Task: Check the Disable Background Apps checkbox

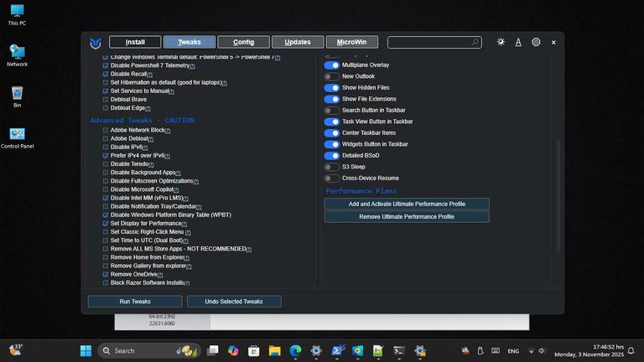Action: click(x=106, y=173)
